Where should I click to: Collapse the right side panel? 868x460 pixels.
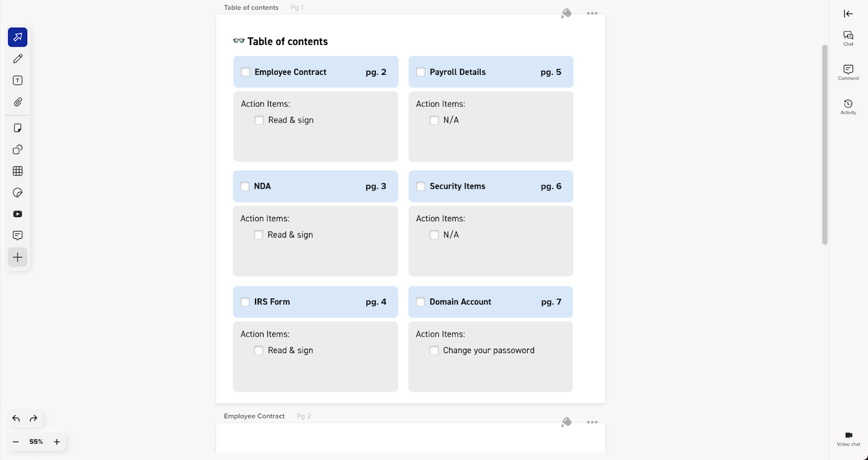coord(848,14)
